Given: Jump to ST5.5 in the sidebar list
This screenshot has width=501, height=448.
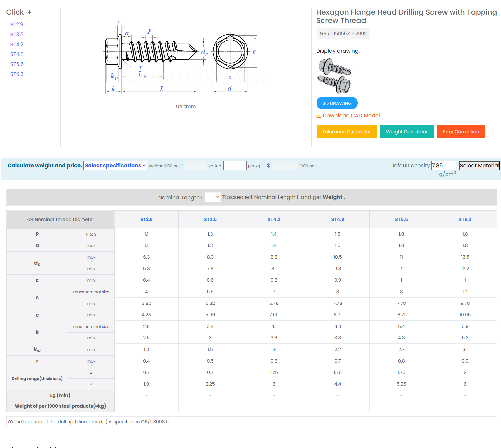Looking at the screenshot, I should click(17, 64).
